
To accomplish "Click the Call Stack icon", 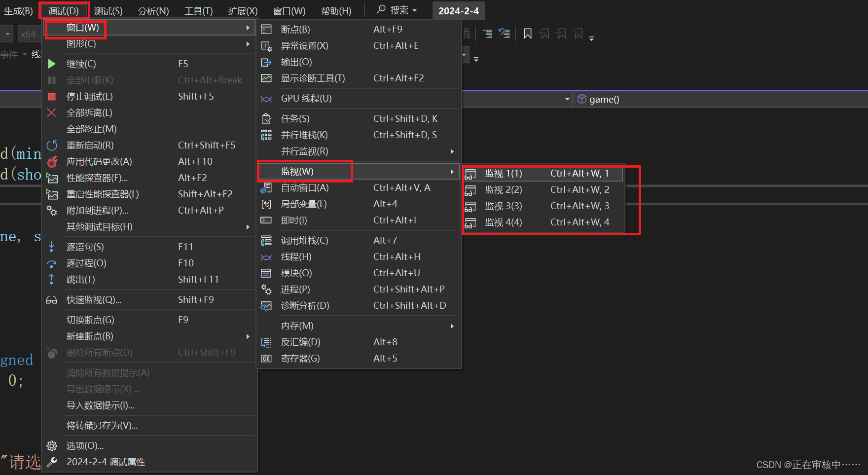I will click(x=266, y=241).
